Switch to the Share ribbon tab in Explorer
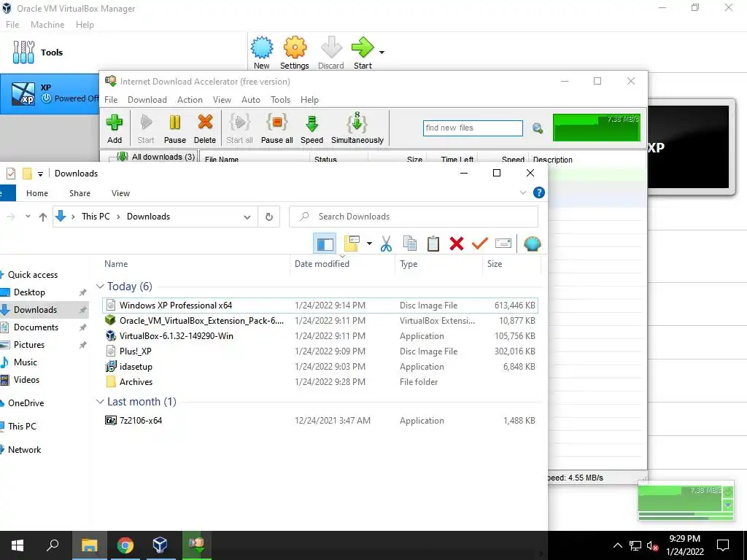This screenshot has width=747, height=560. (80, 193)
